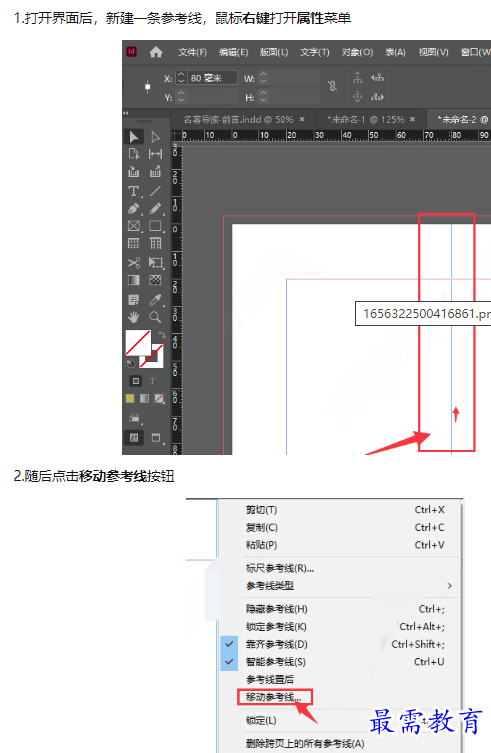Toggle formatting affects container
Image resolution: width=491 pixels, height=753 pixels.
click(x=136, y=381)
